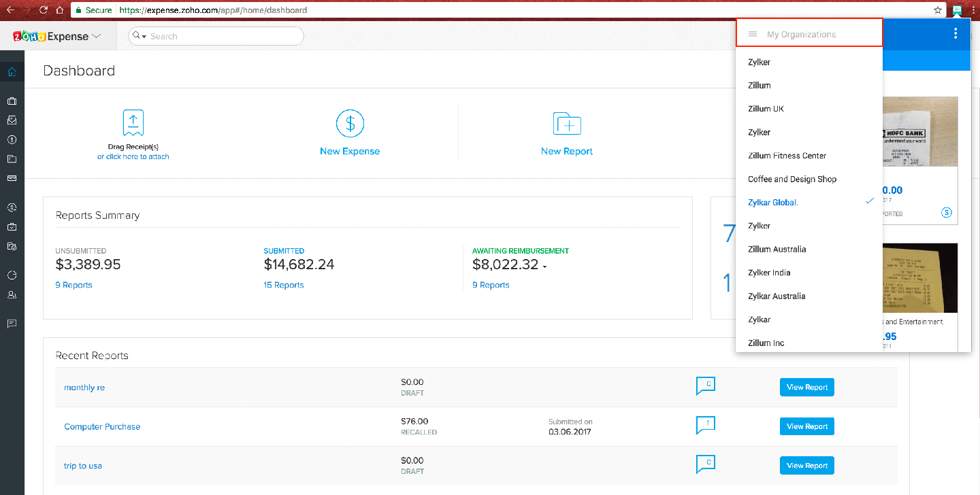Image resolution: width=980 pixels, height=495 pixels.
Task: Click the hamburger menu beside My Organizations
Action: (x=753, y=34)
